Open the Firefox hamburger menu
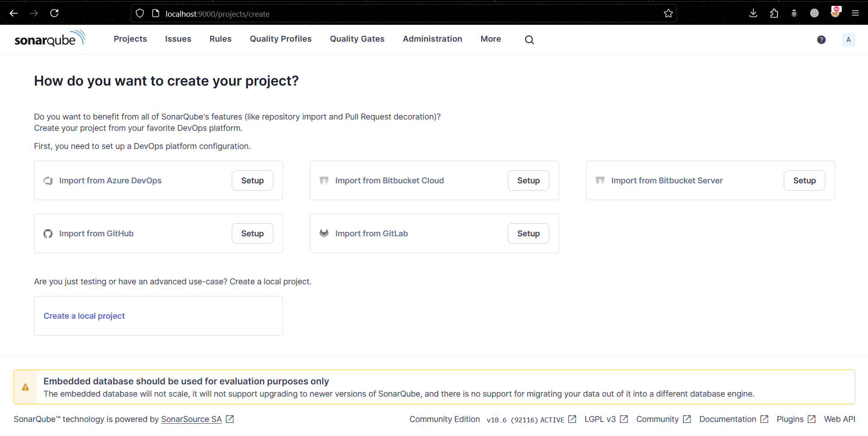Screen dimensions: 868x436 point(855,13)
